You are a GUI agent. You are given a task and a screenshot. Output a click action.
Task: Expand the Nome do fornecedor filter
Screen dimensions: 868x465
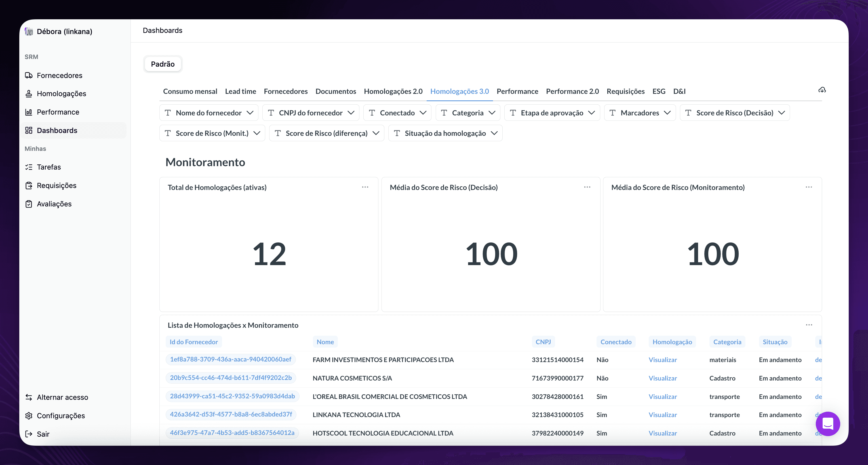pos(209,113)
